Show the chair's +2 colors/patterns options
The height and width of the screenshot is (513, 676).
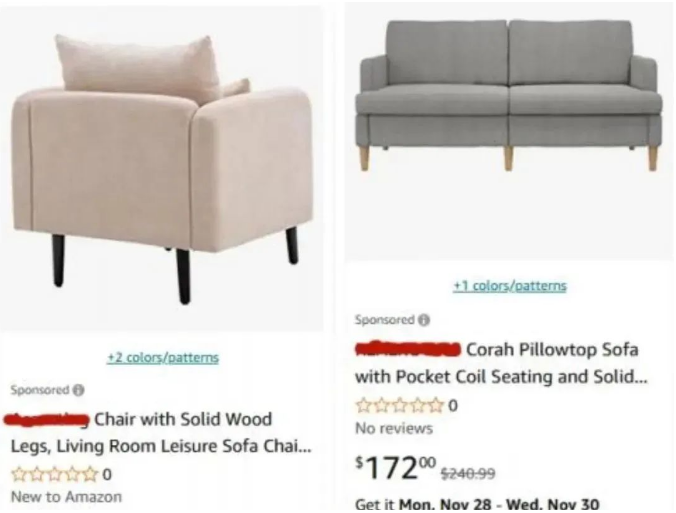pyautogui.click(x=163, y=357)
